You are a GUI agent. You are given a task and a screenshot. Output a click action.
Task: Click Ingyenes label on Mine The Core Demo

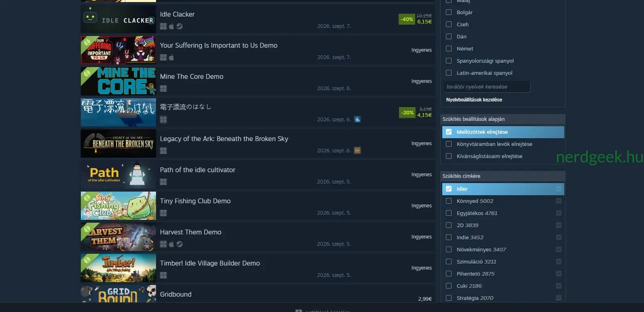point(422,81)
